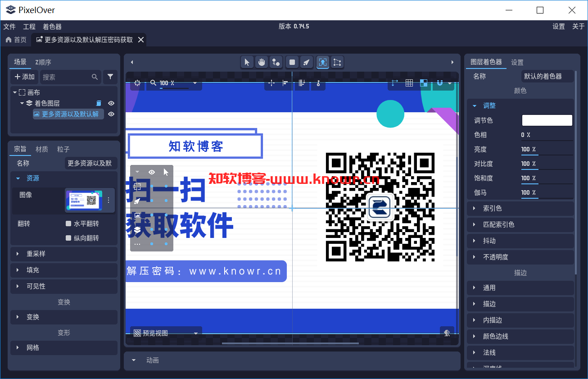Screen dimensions: 588x379
Task: Click the rocket icon in floating palette
Action: click(138, 201)
